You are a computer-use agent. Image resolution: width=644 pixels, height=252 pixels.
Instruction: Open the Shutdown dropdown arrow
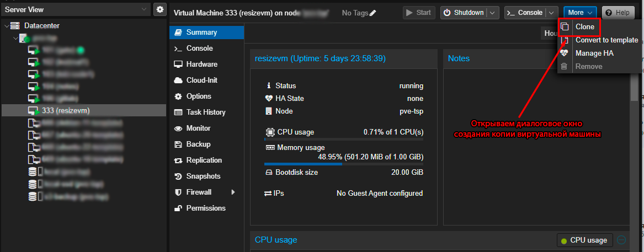point(493,13)
